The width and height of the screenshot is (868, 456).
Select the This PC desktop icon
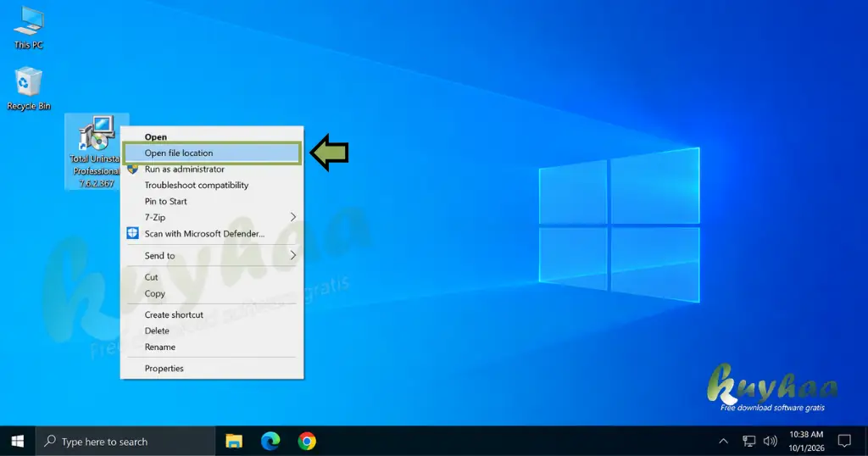(x=29, y=28)
